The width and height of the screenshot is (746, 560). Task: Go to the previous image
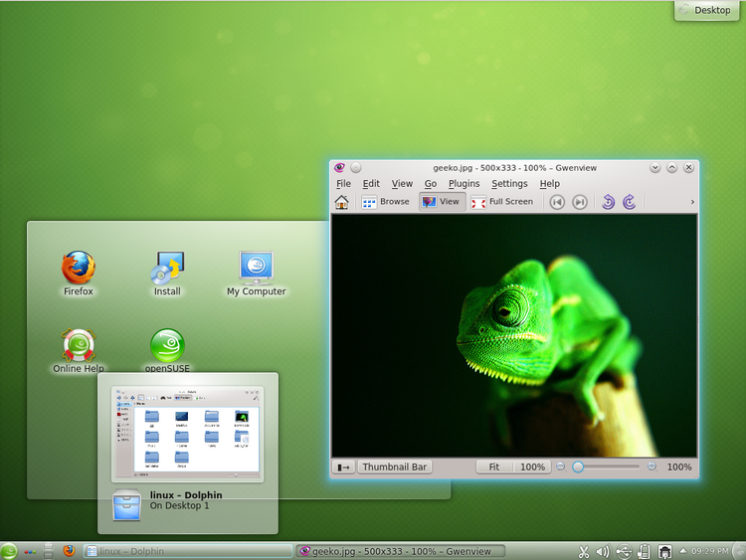557,202
